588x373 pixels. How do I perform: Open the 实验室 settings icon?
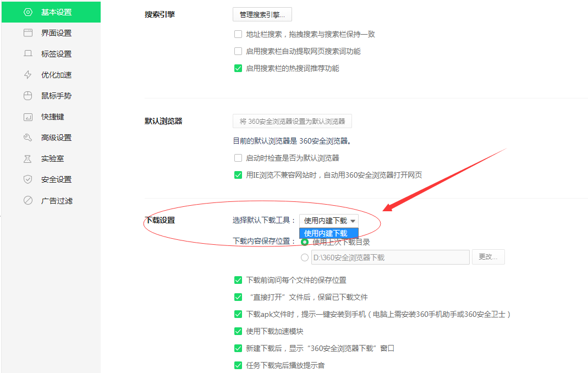click(x=28, y=158)
